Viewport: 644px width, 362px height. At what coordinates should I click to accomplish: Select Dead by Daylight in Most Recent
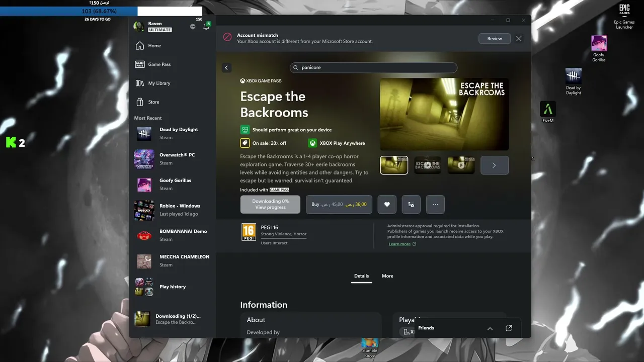coord(172,133)
